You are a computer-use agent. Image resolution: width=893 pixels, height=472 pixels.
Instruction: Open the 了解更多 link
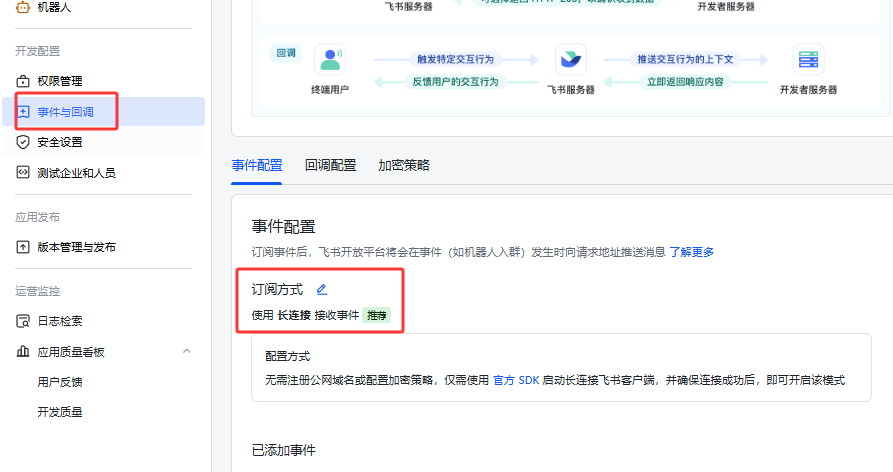(x=691, y=252)
